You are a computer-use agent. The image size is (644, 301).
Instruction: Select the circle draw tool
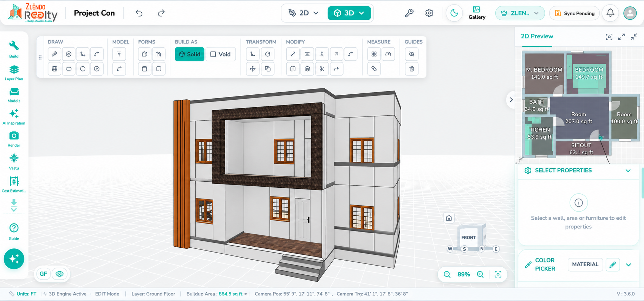click(x=83, y=69)
